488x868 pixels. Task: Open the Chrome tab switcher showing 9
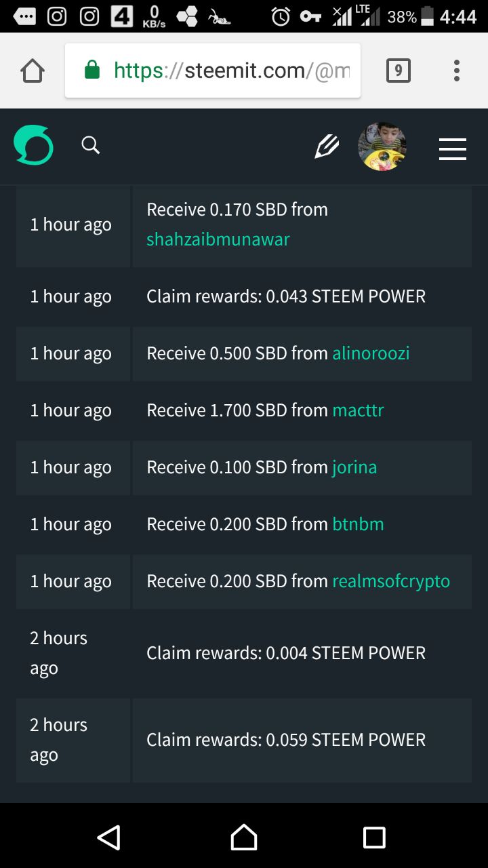pos(399,71)
